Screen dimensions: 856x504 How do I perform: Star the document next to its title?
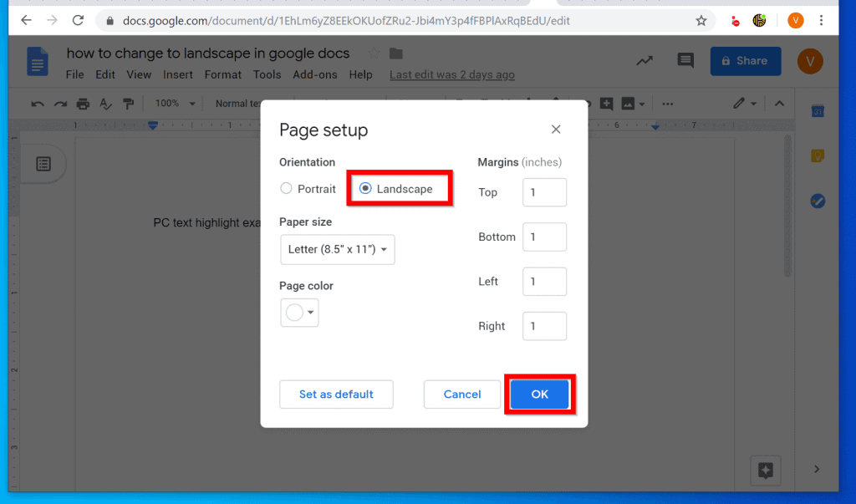(374, 53)
